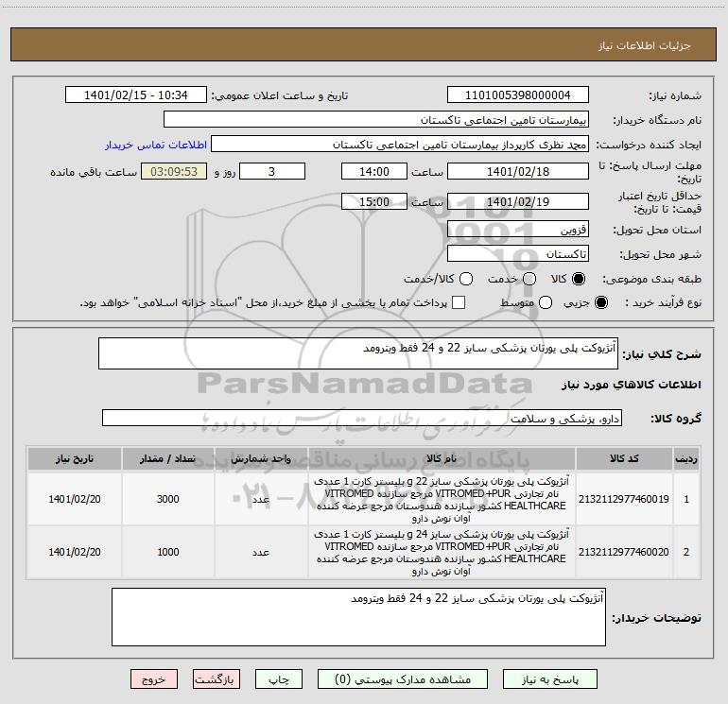Click the request creator field مجد نظری
This screenshot has width=728, height=704.
[x=400, y=144]
